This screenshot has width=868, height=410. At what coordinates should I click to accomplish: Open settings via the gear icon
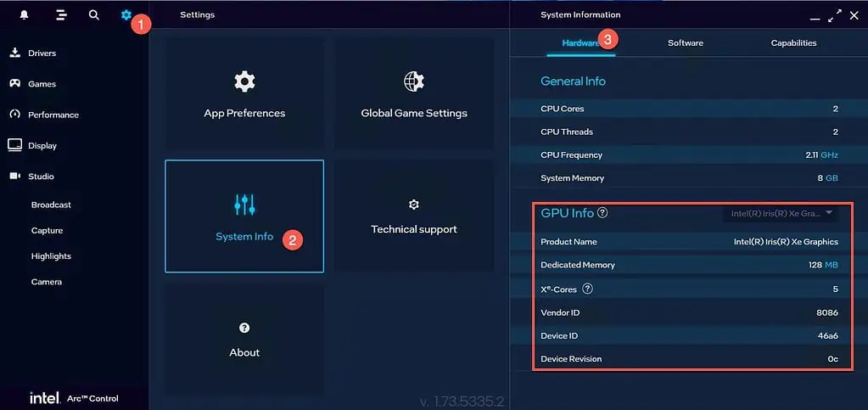pos(126,15)
